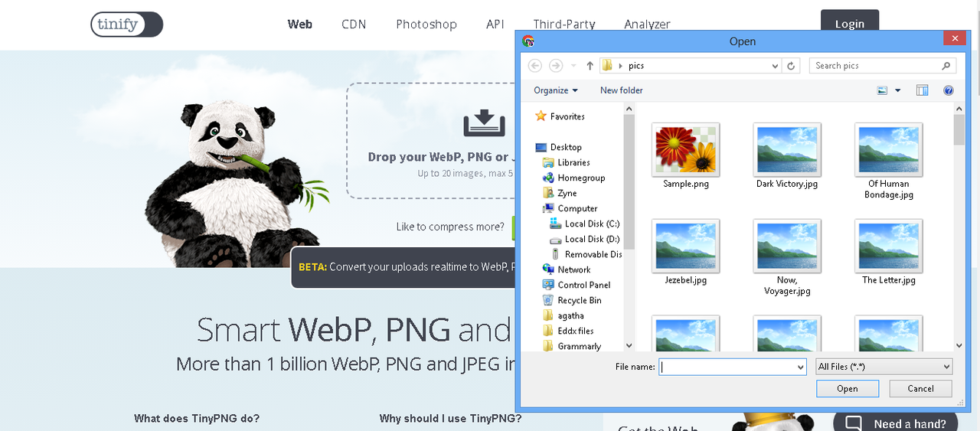Viewport: 980px width, 431px height.
Task: Open the recent locations dropdown arrow
Action: (x=573, y=66)
